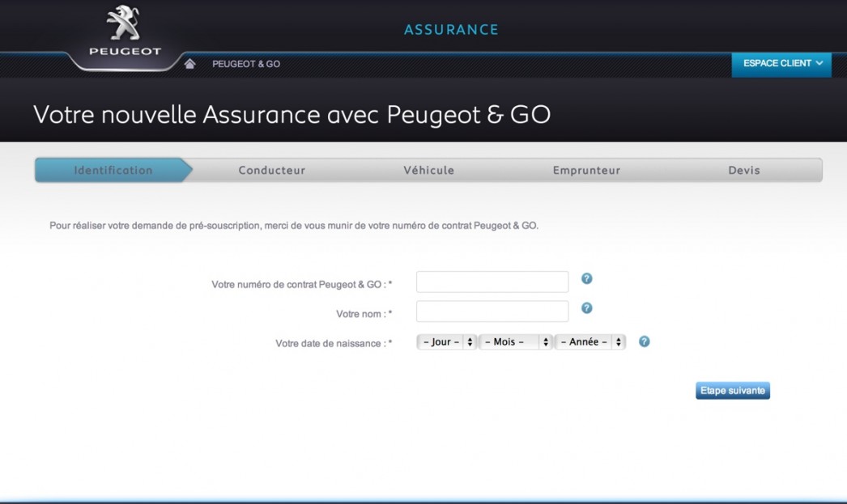Switch to the Conducteur step
Viewport: 847px width, 504px height.
coord(272,170)
